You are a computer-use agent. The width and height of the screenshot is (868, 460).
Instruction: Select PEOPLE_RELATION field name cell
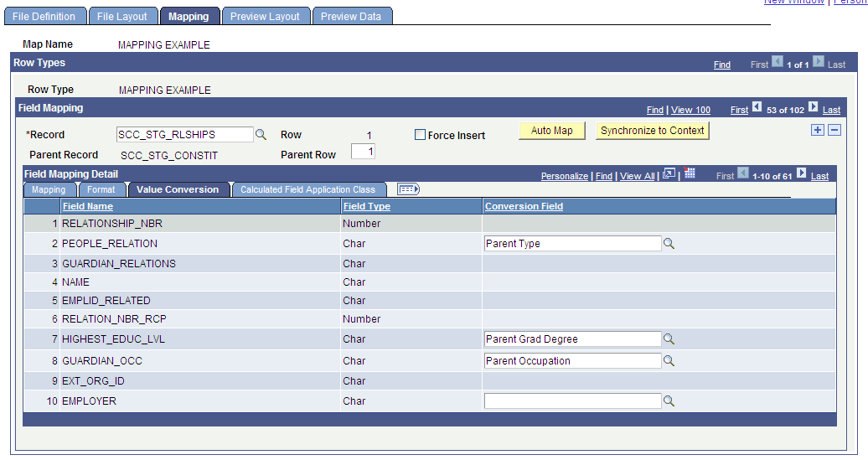pyautogui.click(x=110, y=244)
